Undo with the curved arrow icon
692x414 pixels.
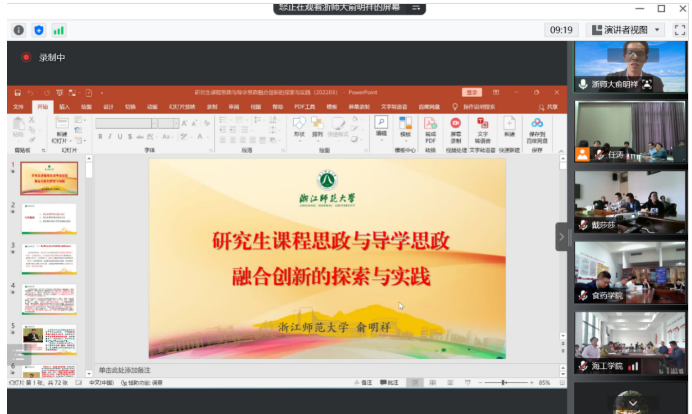tap(30, 93)
